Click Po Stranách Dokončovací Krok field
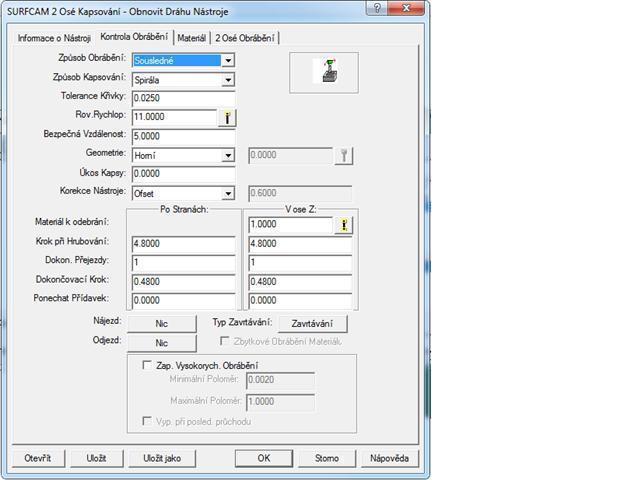637x480 pixels. pyautogui.click(x=184, y=282)
